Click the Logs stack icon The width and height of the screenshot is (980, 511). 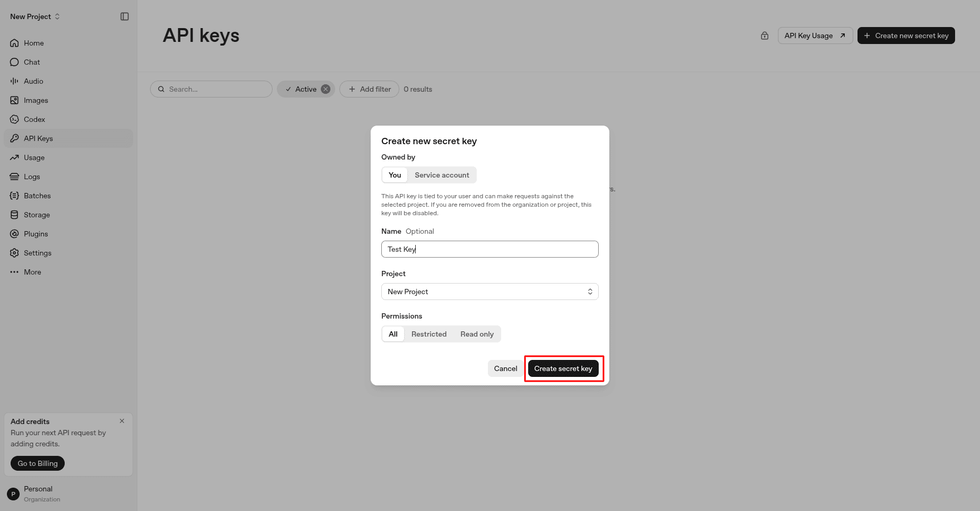pyautogui.click(x=14, y=177)
